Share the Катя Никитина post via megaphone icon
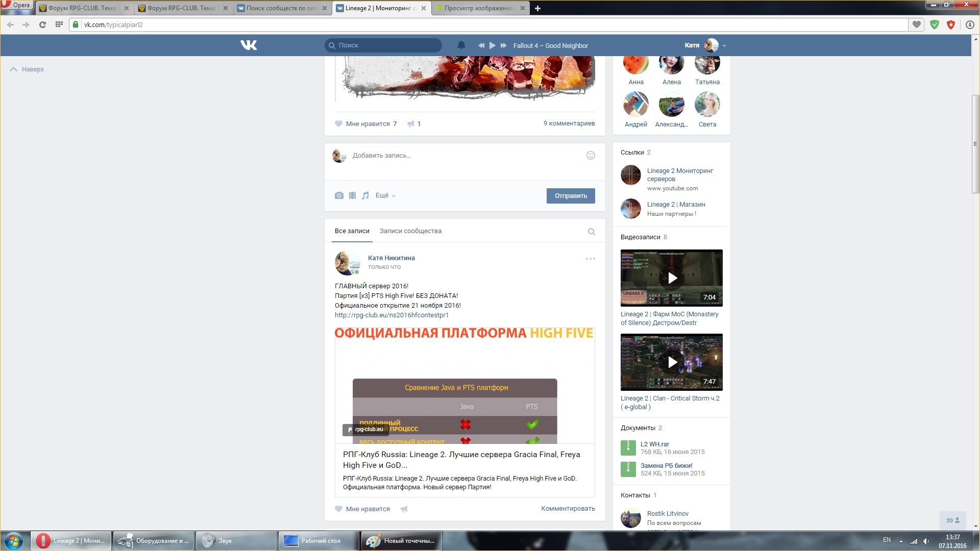This screenshot has height=551, width=980. (x=404, y=509)
